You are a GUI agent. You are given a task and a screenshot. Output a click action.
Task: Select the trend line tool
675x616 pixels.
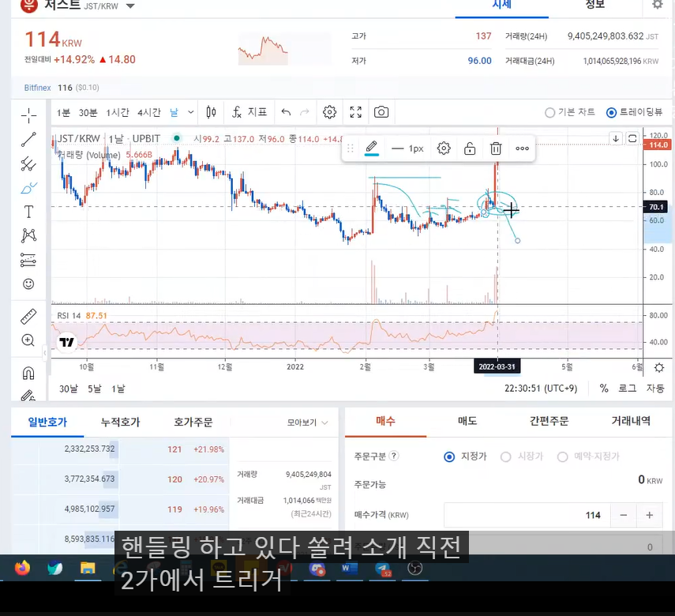point(28,140)
